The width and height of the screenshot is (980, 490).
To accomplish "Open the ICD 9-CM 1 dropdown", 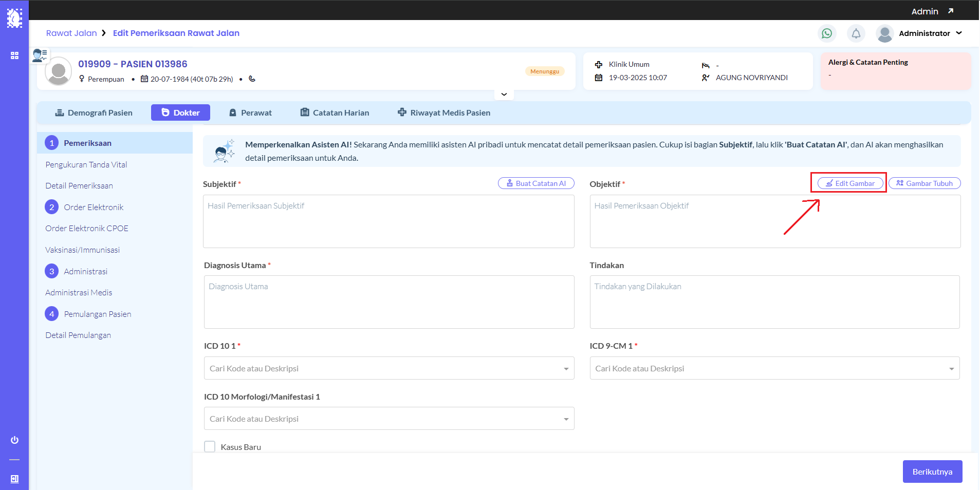I will 774,368.
